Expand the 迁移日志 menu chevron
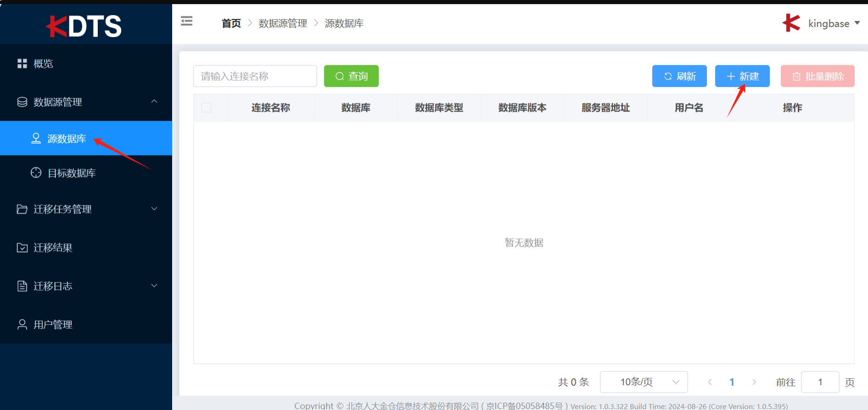 coord(154,286)
